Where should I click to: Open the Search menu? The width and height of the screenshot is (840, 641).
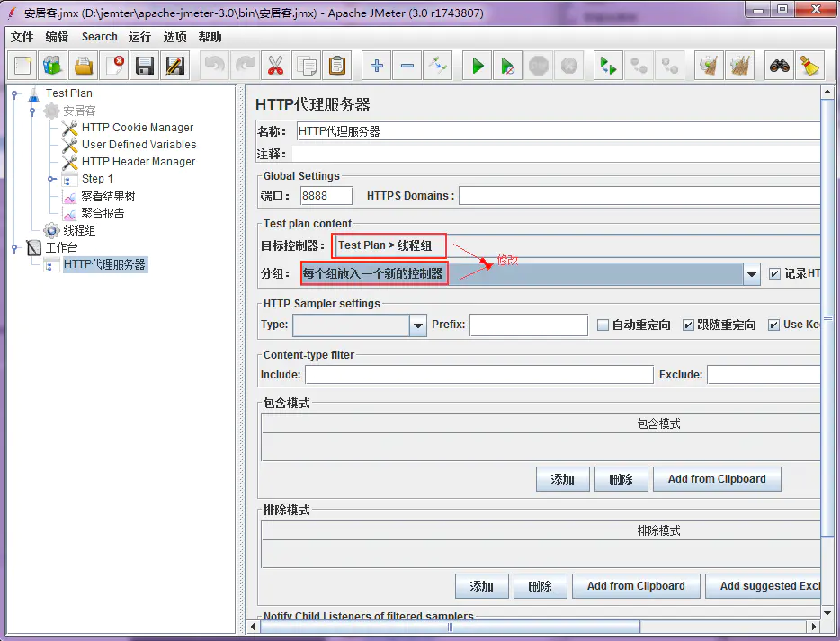point(100,37)
